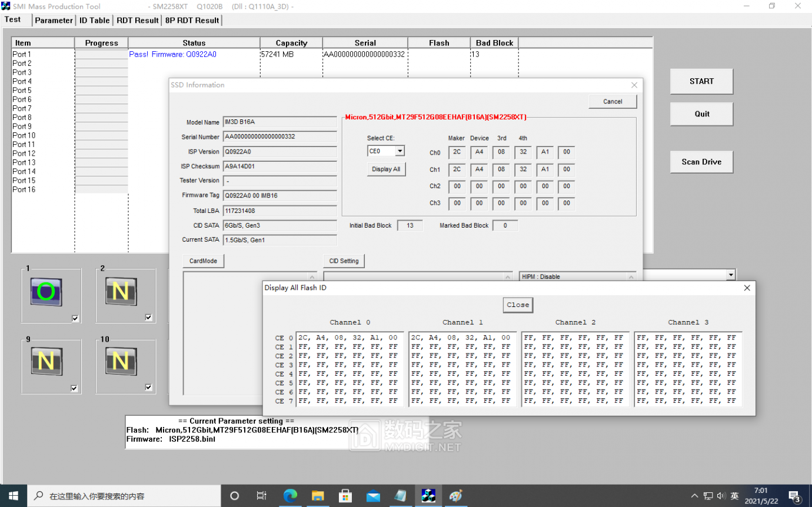Open Cortana circle icon on taskbar

[234, 496]
